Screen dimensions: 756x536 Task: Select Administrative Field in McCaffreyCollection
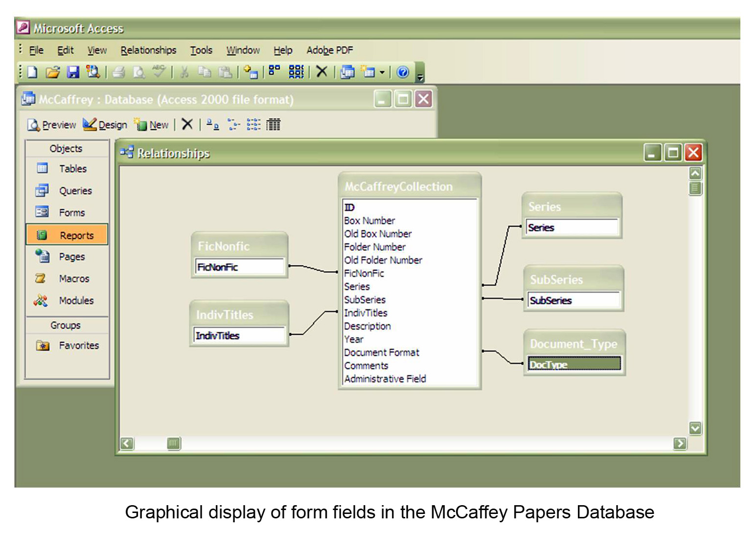(410, 378)
